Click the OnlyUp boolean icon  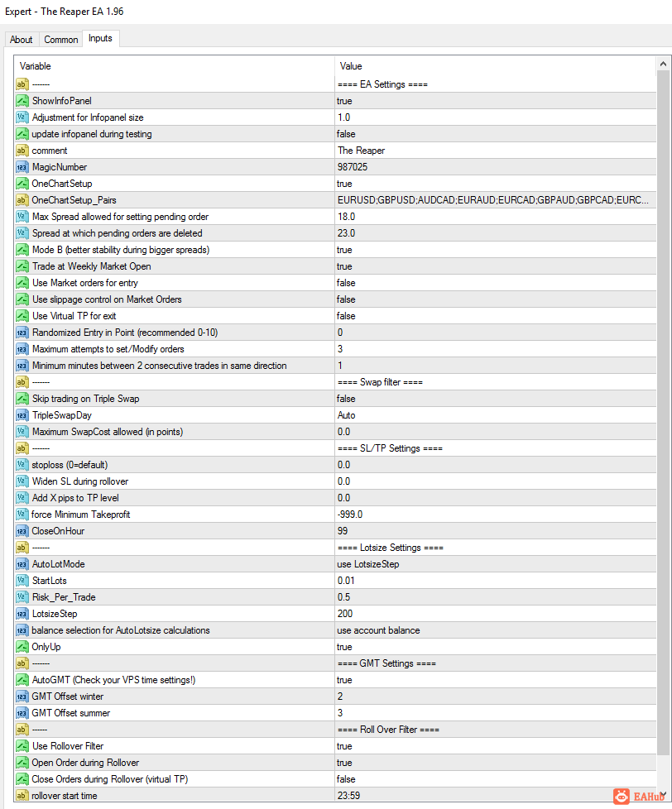[x=22, y=647]
